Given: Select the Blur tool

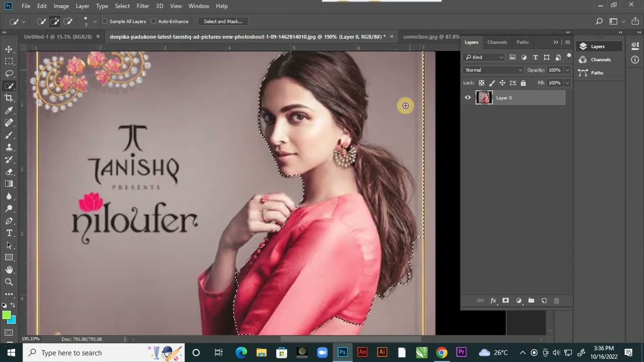Looking at the screenshot, I should pos(9,196).
